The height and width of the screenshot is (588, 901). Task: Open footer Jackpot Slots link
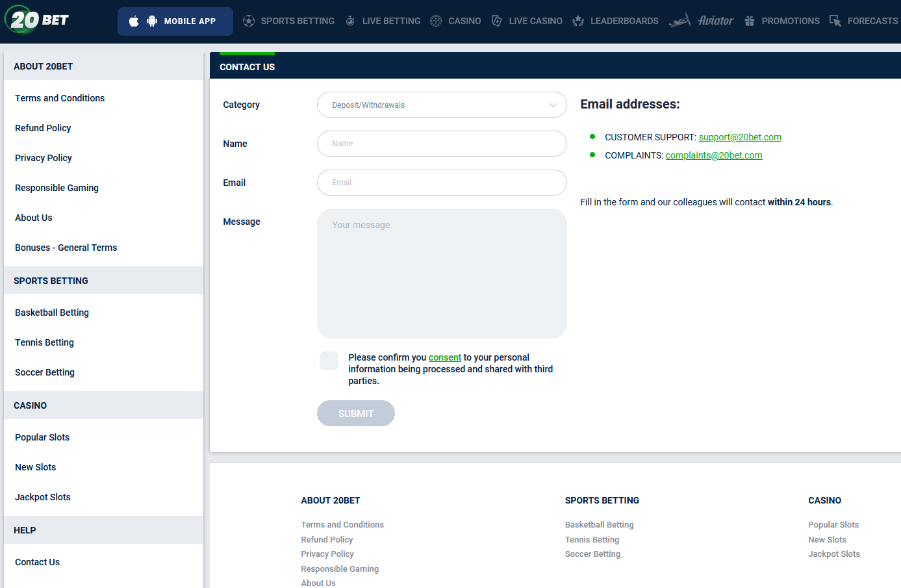click(834, 554)
